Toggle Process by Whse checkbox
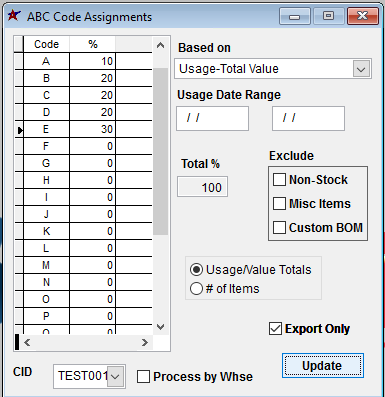385x397 pixels. tap(143, 377)
